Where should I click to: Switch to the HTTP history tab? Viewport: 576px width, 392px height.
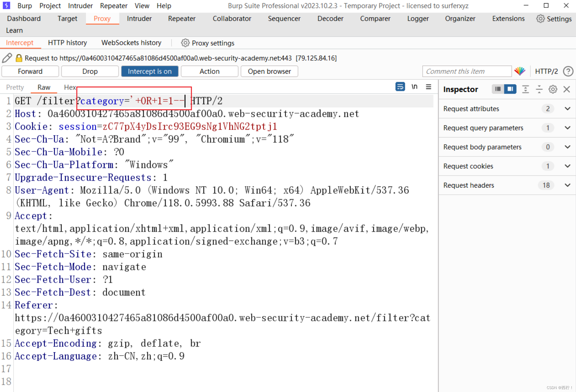pos(67,43)
